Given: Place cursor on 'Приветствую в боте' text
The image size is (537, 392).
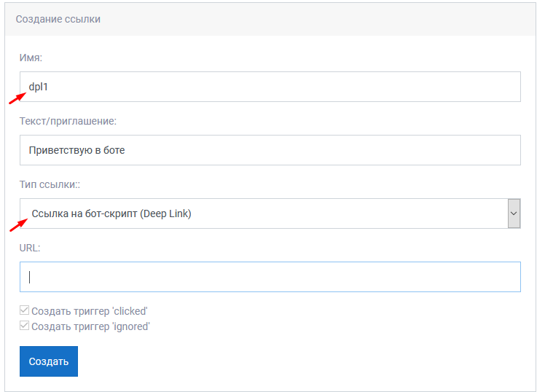Looking at the screenshot, I should point(77,150).
